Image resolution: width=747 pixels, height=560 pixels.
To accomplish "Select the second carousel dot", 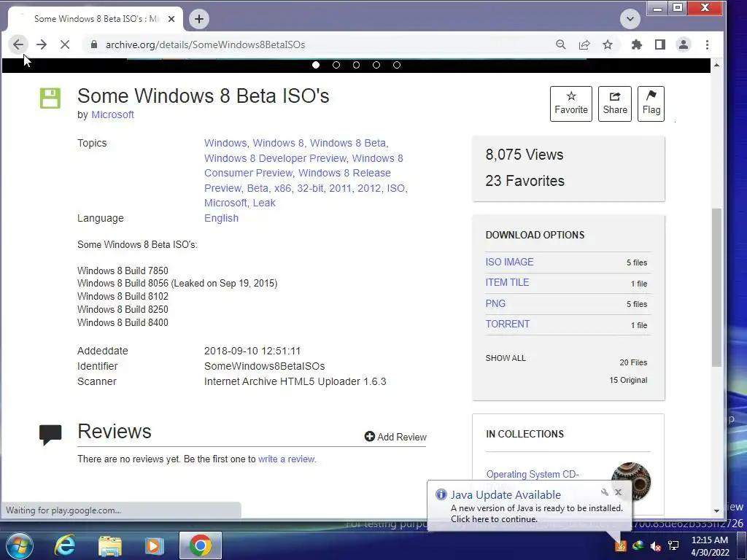I will pyautogui.click(x=336, y=65).
